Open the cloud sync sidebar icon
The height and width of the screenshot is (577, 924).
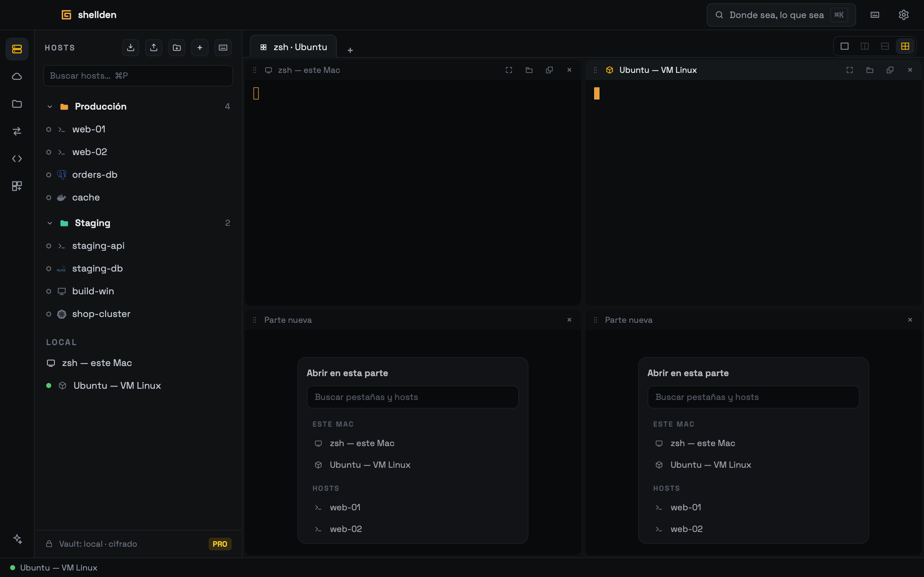[x=17, y=76]
